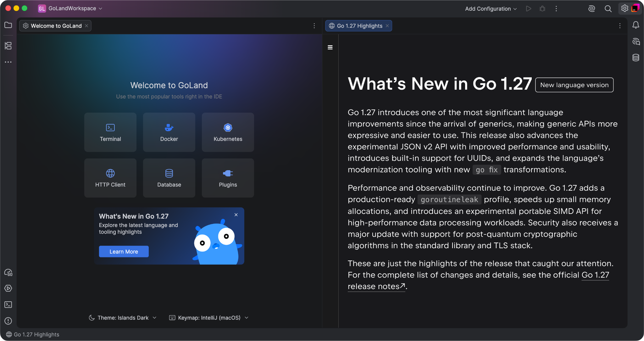Open the Services tool window icon
The width and height of the screenshot is (644, 341).
click(8, 288)
